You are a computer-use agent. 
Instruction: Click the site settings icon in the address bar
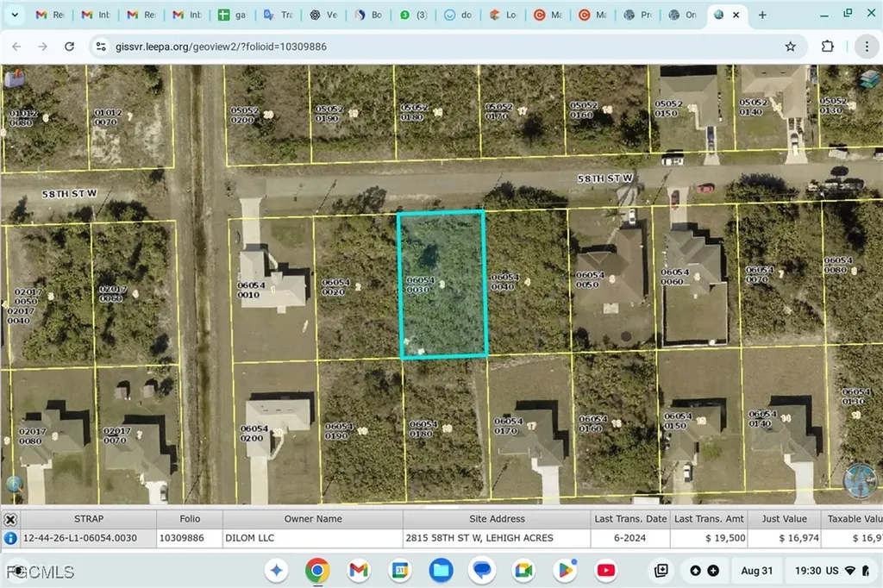point(101,47)
